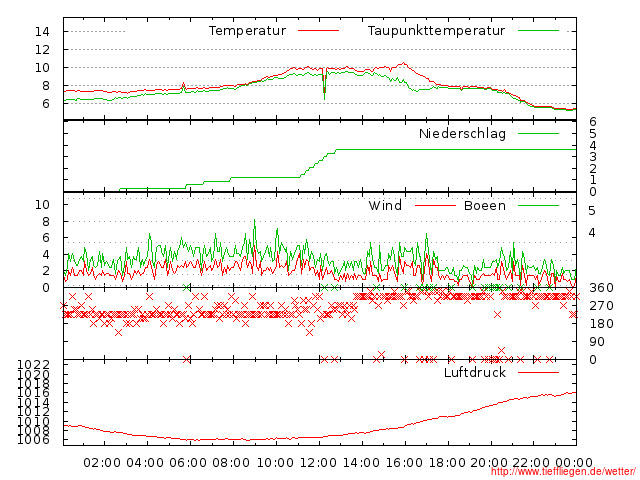Click the green Niederschlag legend line sample

[538, 133]
